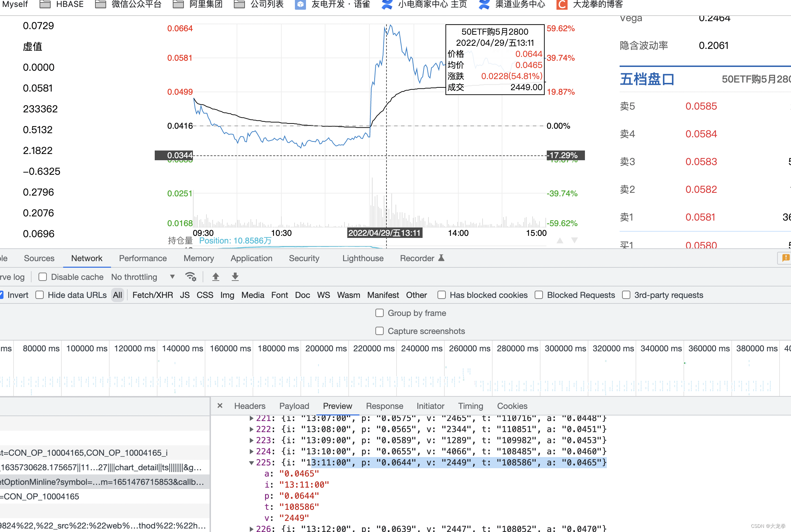Filter requests by JS type
The image size is (791, 532).
185,295
